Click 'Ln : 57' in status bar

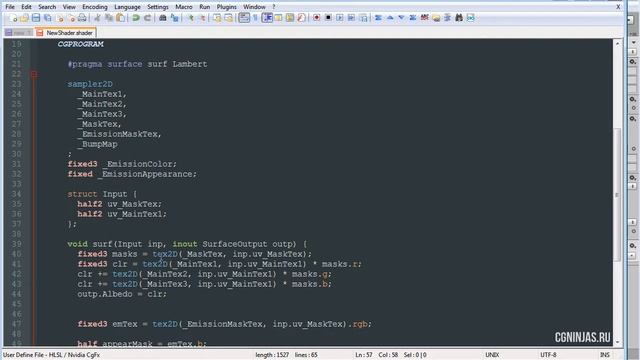click(x=364, y=355)
